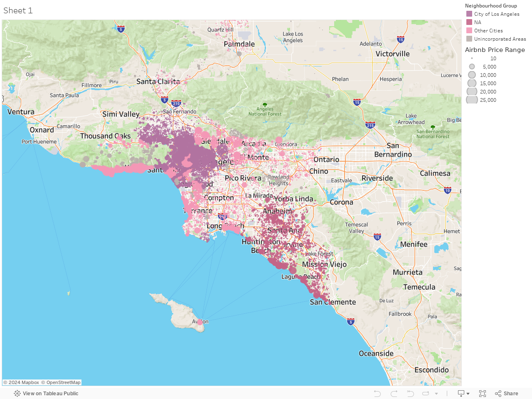Screen dimensions: 532x399
Task: Click the San Bernardino National Forest tree icon
Action: point(433,127)
